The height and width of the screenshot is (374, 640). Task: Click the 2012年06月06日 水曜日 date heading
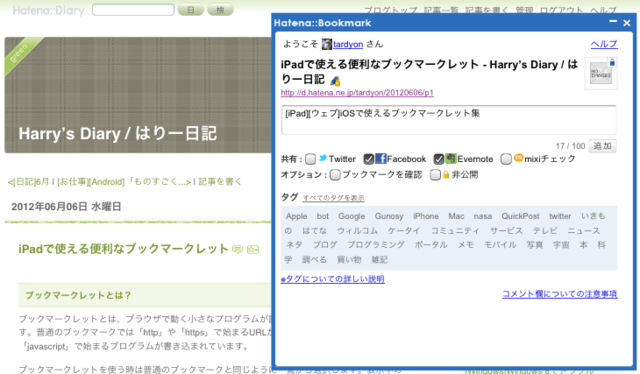[x=66, y=207]
